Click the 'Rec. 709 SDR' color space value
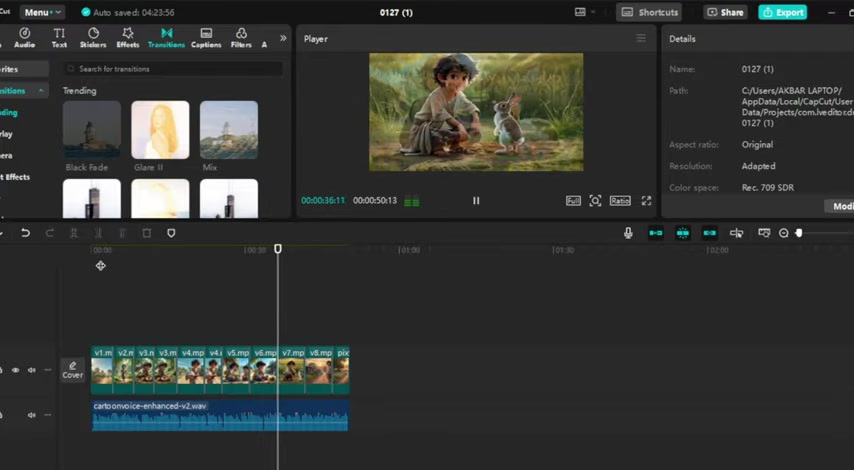Image resolution: width=854 pixels, height=470 pixels. coord(767,187)
